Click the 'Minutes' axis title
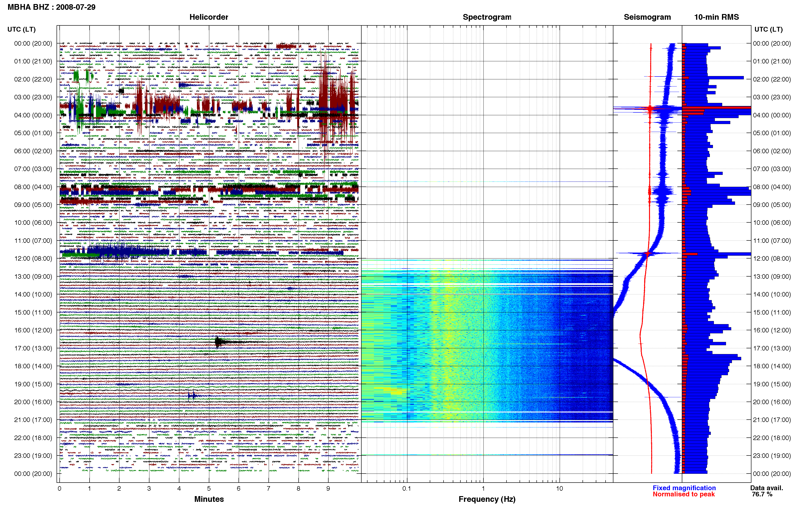Screen dimensions: 812x508 [209, 499]
